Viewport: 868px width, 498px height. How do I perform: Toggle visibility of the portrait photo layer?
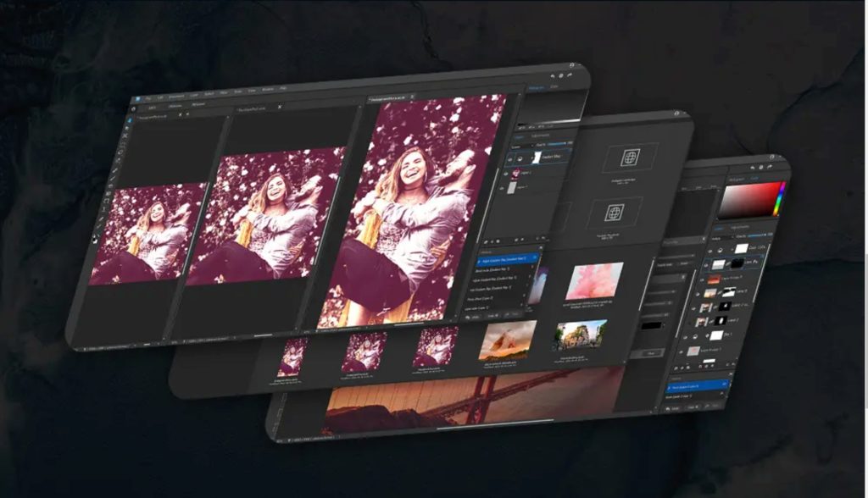click(x=505, y=174)
